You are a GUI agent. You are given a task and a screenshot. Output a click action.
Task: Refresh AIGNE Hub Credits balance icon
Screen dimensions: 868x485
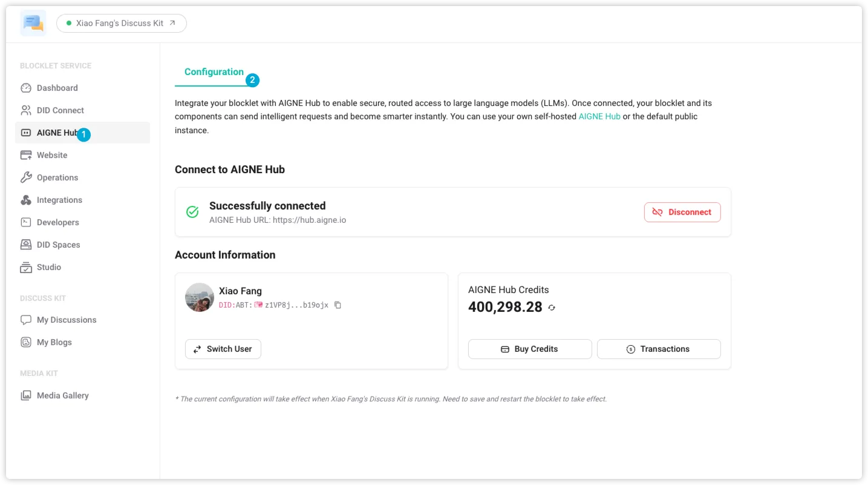552,308
